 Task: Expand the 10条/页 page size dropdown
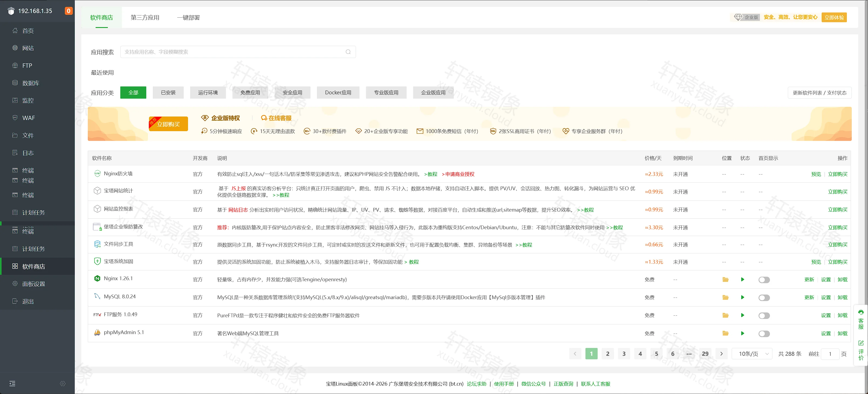752,354
